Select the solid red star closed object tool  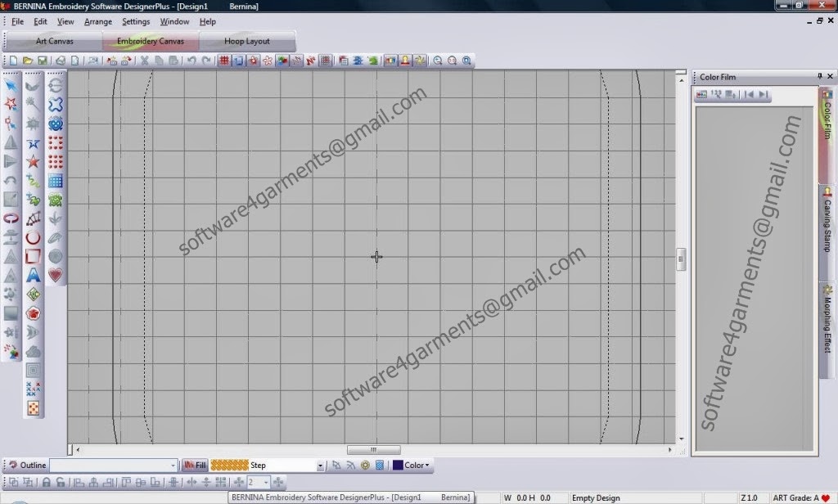(33, 161)
